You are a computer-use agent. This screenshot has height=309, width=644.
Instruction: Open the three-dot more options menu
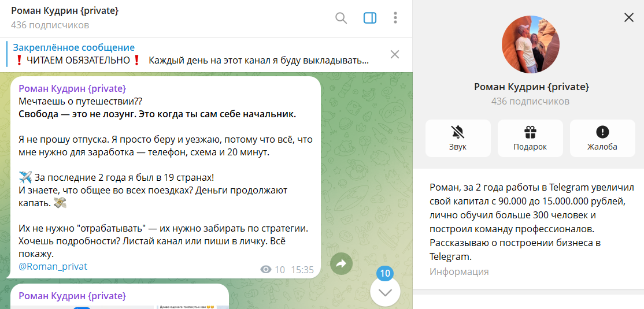tap(395, 18)
